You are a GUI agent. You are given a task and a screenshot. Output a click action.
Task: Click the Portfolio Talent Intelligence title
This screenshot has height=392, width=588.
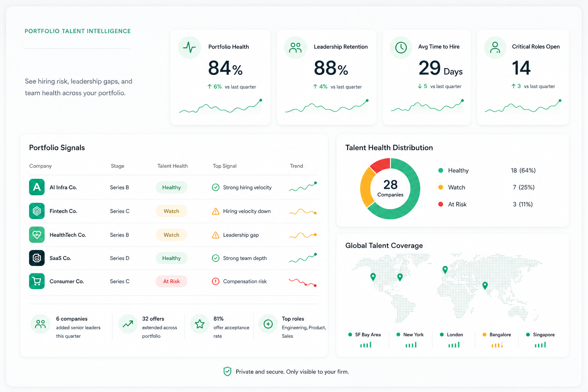click(x=78, y=31)
